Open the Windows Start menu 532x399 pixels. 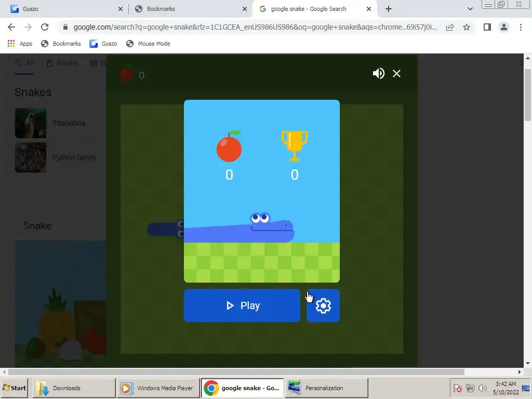coord(14,388)
